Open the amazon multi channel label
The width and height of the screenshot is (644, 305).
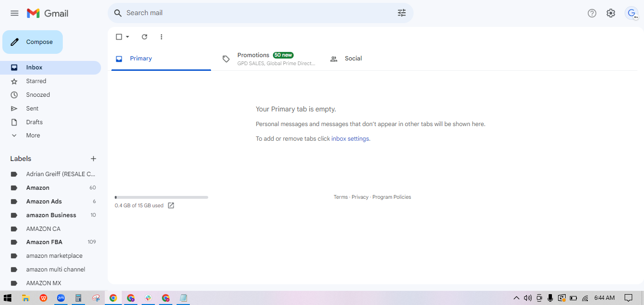click(51, 270)
